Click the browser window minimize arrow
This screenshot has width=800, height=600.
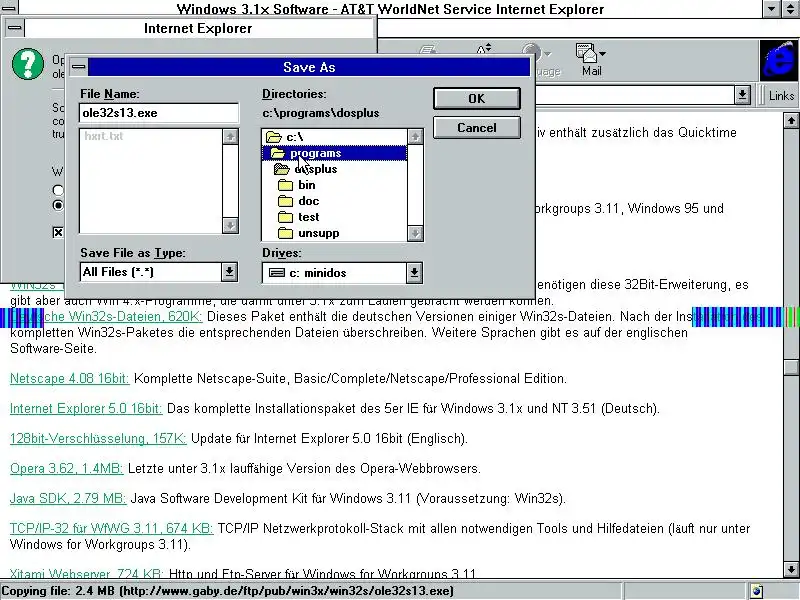pos(771,8)
